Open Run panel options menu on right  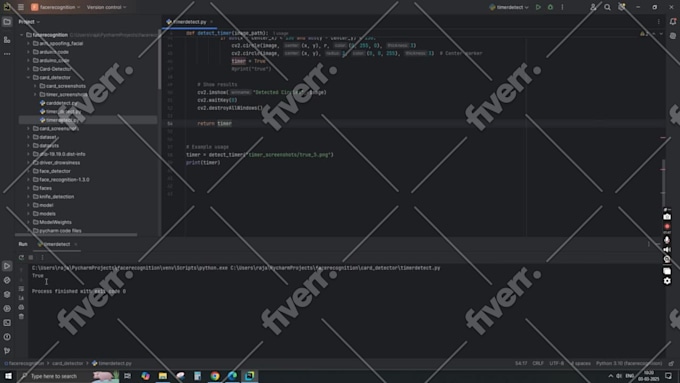click(x=649, y=244)
